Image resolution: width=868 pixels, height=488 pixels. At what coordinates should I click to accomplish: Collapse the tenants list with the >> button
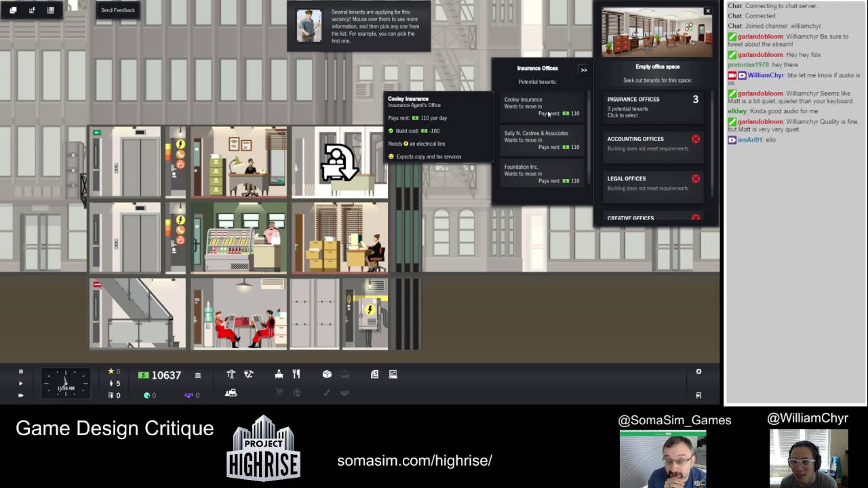(583, 70)
